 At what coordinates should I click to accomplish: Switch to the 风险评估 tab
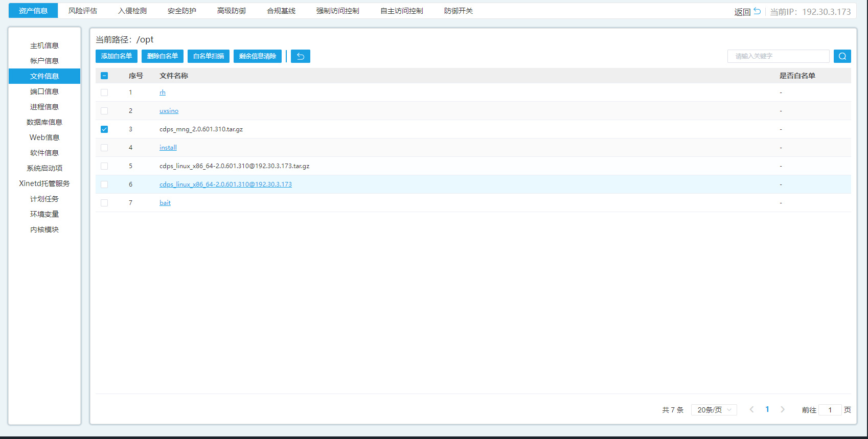(x=83, y=11)
